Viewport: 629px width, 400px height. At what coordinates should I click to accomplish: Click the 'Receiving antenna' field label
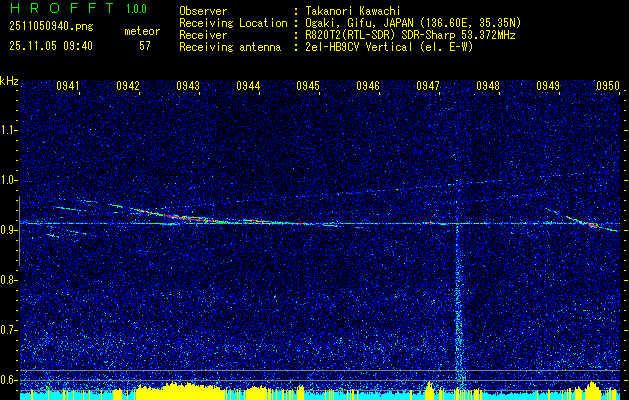click(230, 47)
